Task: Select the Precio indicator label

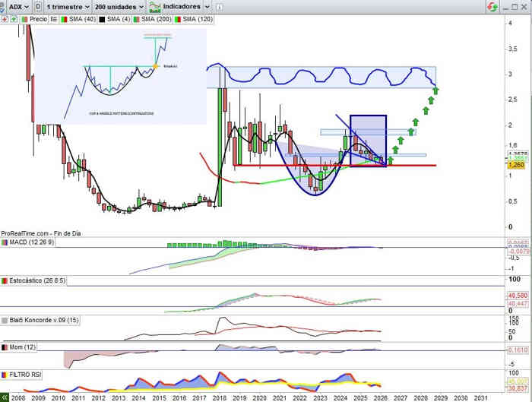Action: (37, 18)
